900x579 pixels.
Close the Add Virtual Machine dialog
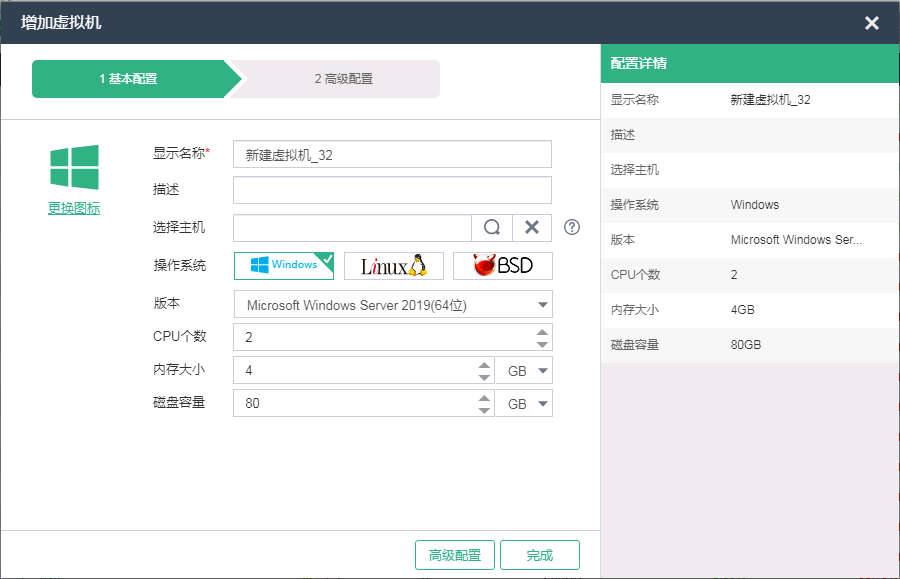[x=872, y=23]
